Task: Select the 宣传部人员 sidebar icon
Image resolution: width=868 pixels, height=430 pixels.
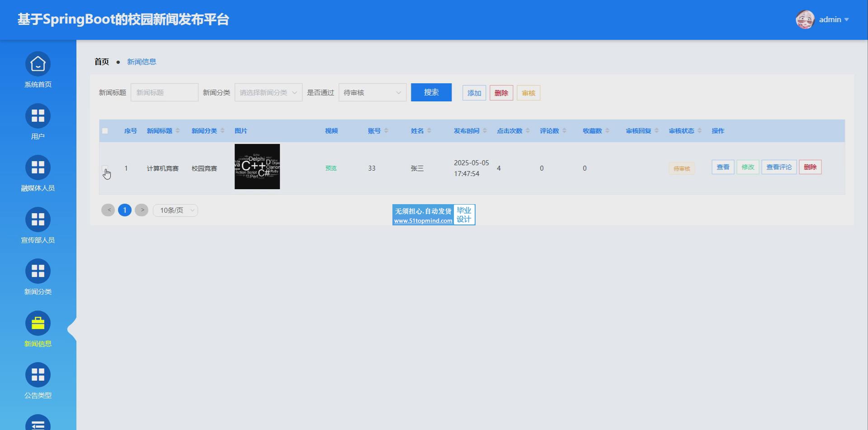Action: coord(38,220)
